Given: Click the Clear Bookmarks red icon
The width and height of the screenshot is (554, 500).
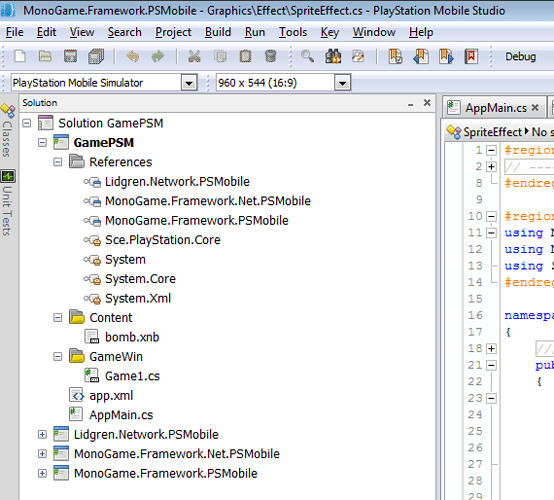Looking at the screenshot, I should point(471,56).
